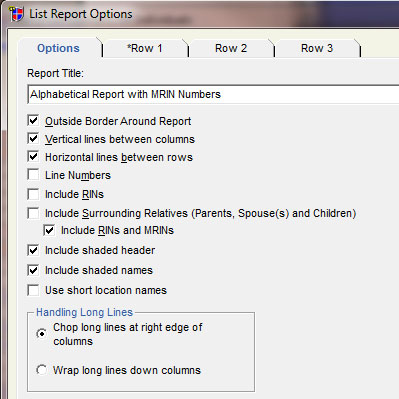Open the Row 3 tab
This screenshot has width=399, height=399.
[317, 48]
